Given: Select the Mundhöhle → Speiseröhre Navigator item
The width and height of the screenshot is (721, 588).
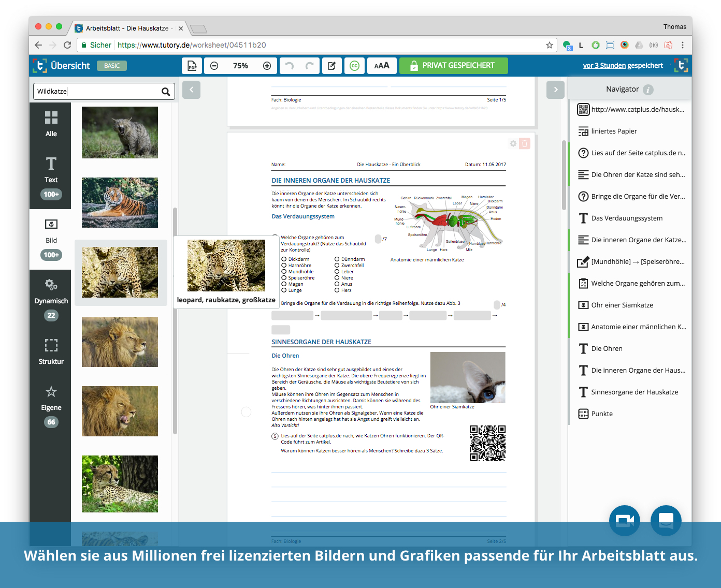Looking at the screenshot, I should pyautogui.click(x=631, y=261).
